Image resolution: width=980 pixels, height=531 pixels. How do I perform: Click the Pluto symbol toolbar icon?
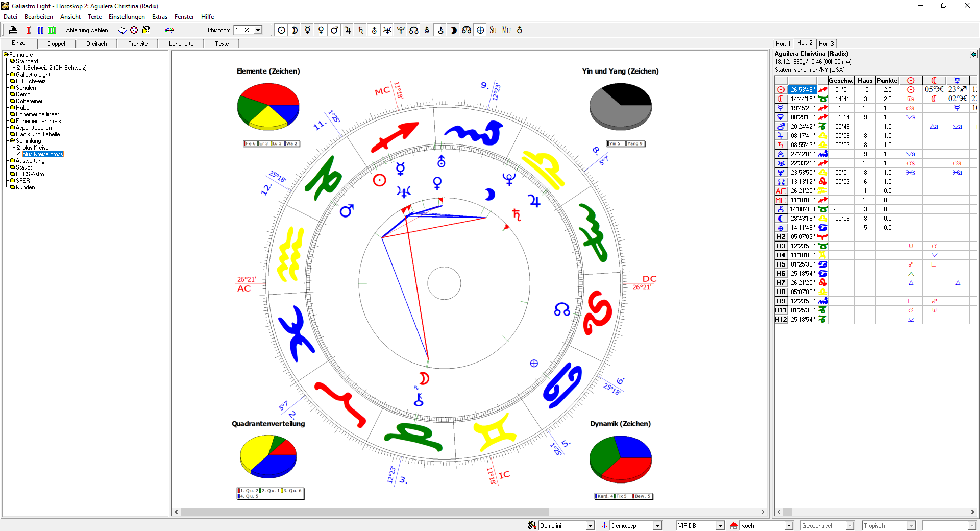point(401,30)
